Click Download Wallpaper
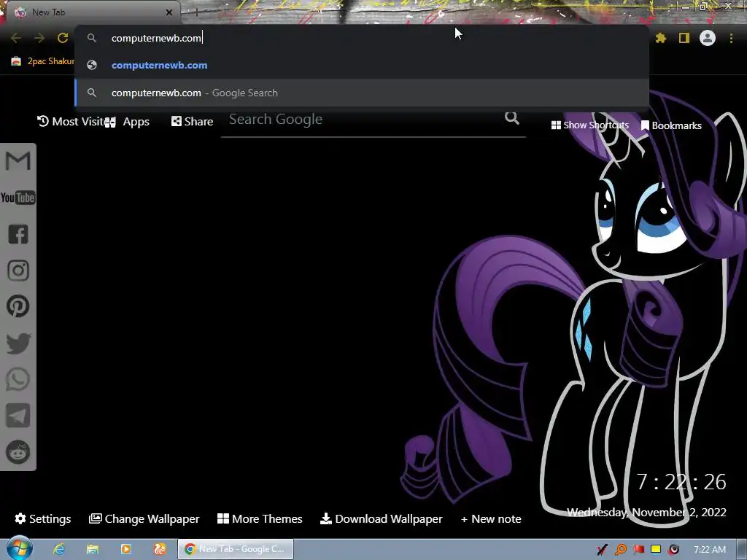The height and width of the screenshot is (560, 747). point(381,518)
